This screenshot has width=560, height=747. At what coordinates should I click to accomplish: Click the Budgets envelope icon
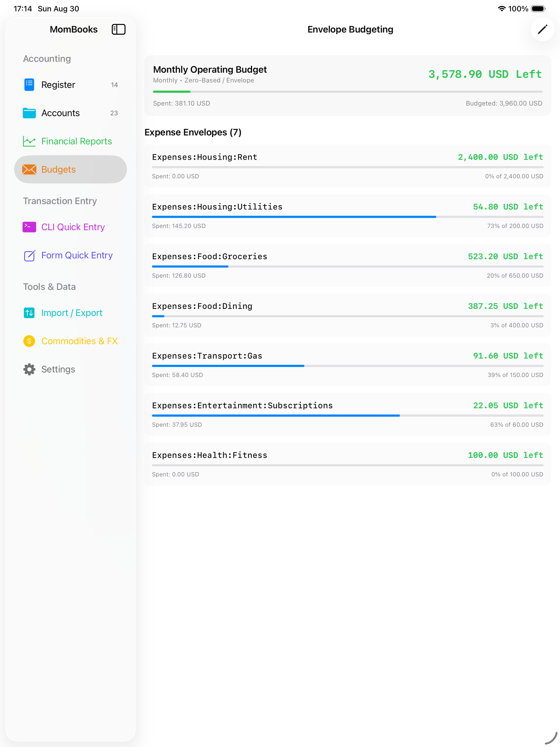(29, 170)
